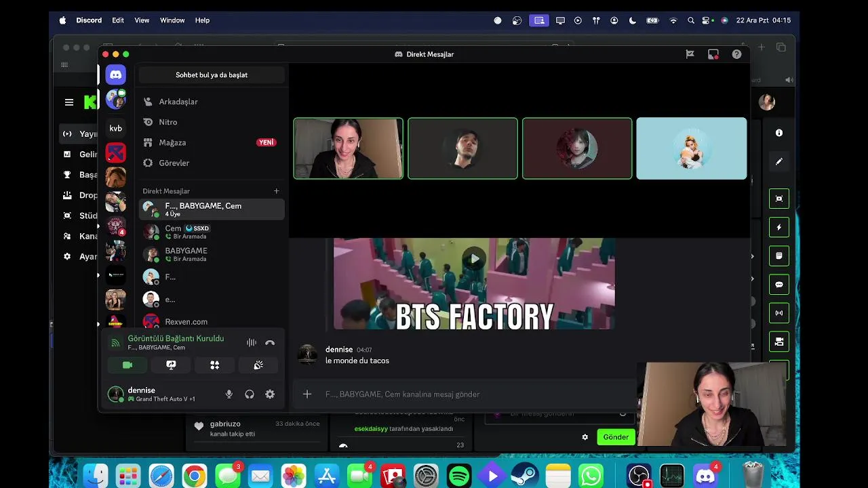Viewport: 868px width, 488px height.
Task: Add a new direct message with plus icon
Action: click(x=276, y=191)
